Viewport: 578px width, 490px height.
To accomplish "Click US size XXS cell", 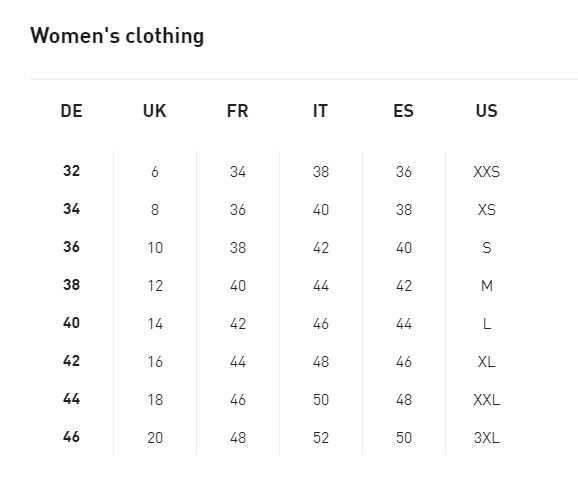I will [x=487, y=172].
